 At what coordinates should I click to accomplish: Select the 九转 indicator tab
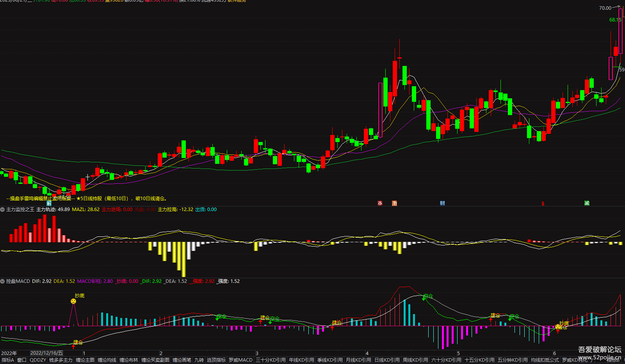199,360
